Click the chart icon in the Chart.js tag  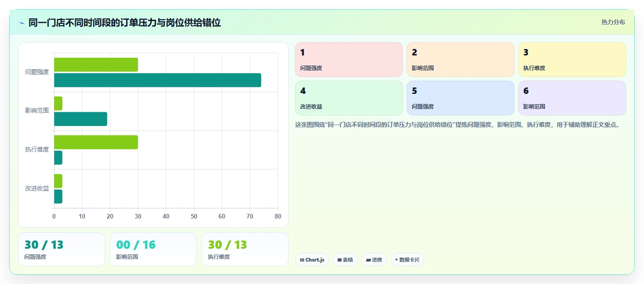pos(302,260)
